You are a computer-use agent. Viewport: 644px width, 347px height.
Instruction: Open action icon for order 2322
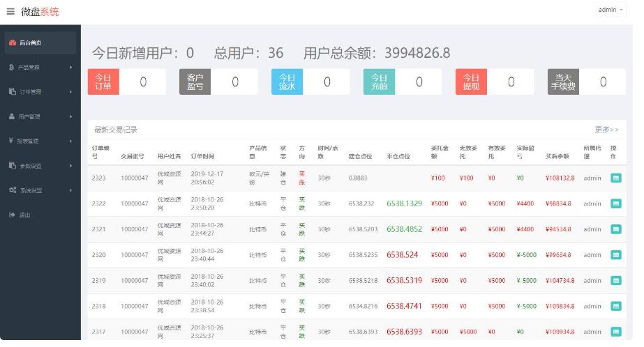coord(615,203)
